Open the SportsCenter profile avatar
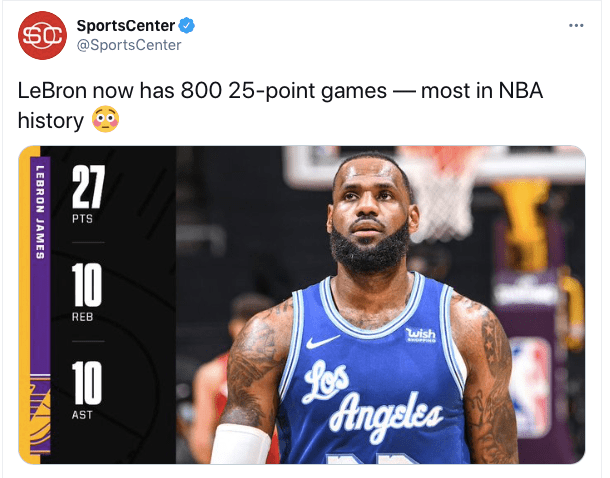 click(42, 35)
